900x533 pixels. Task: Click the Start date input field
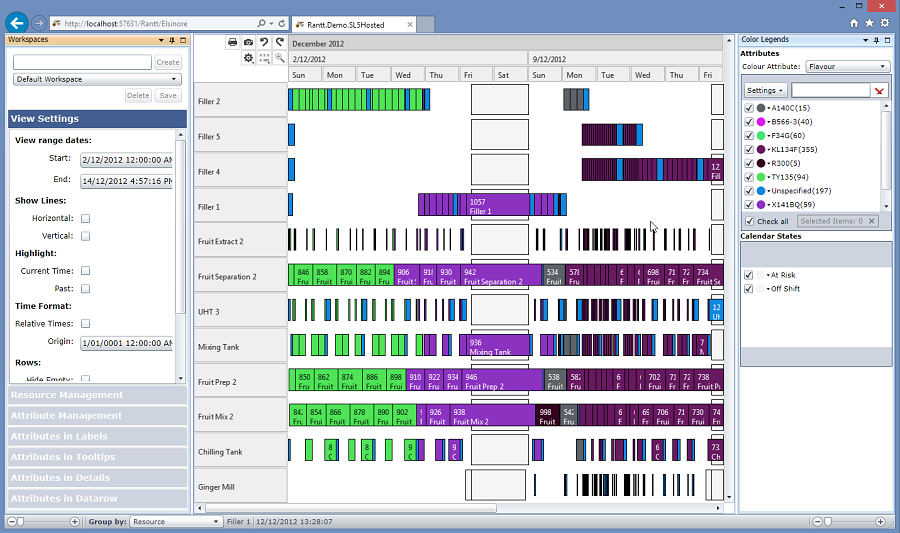pos(126,158)
